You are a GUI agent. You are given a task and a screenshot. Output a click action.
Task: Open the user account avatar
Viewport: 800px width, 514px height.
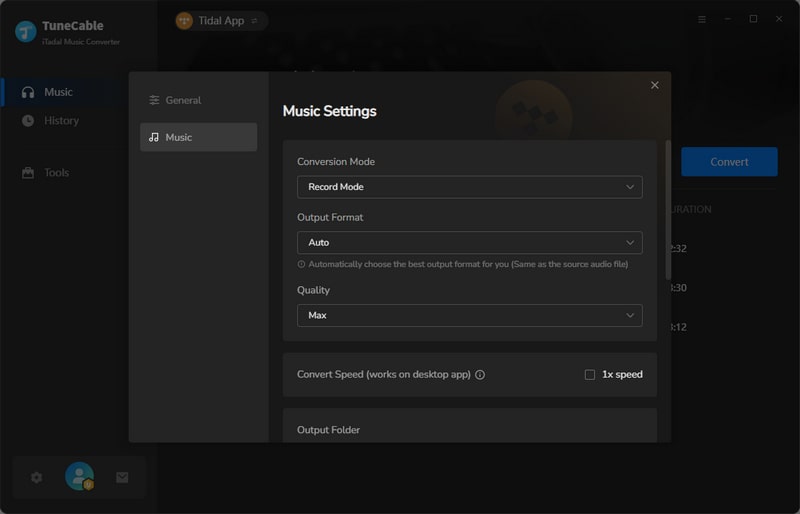[80, 476]
